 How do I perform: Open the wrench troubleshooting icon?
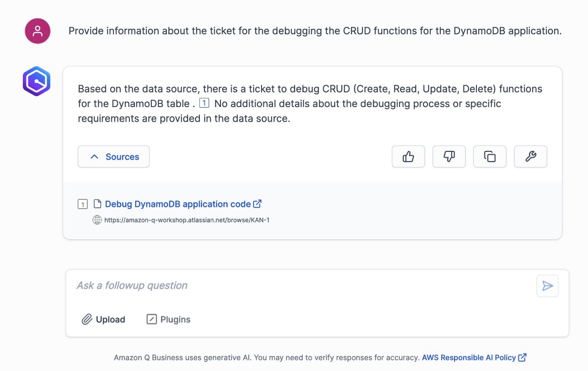tap(530, 157)
